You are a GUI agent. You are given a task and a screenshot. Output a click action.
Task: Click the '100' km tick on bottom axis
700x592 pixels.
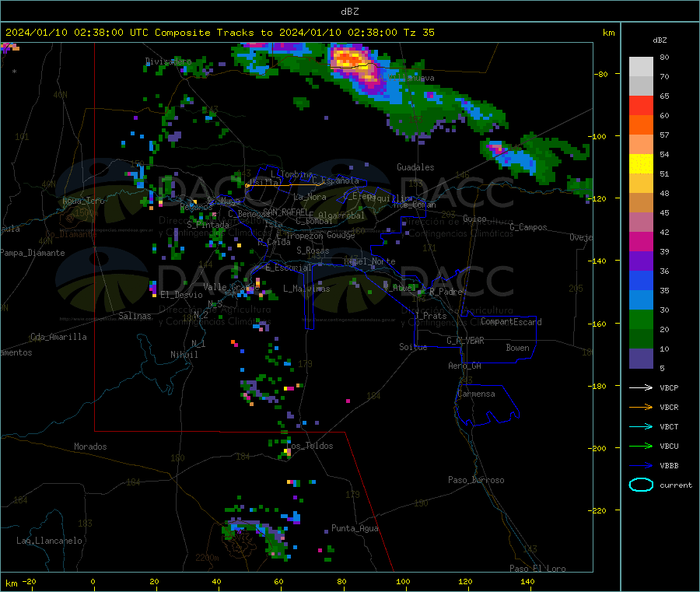[x=403, y=581]
